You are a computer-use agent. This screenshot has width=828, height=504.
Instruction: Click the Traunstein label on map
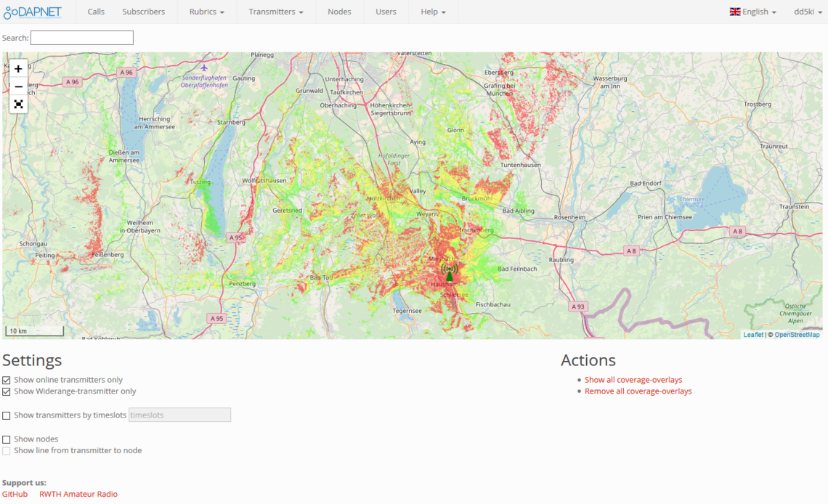click(794, 207)
